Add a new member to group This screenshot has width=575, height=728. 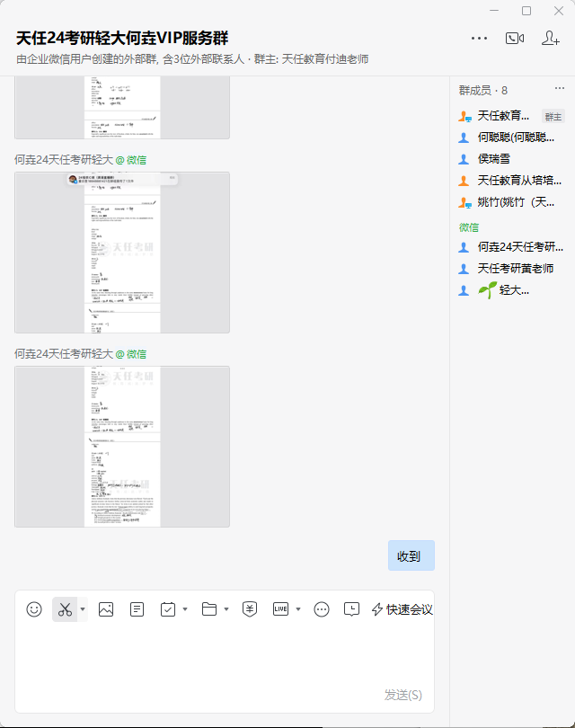click(551, 38)
